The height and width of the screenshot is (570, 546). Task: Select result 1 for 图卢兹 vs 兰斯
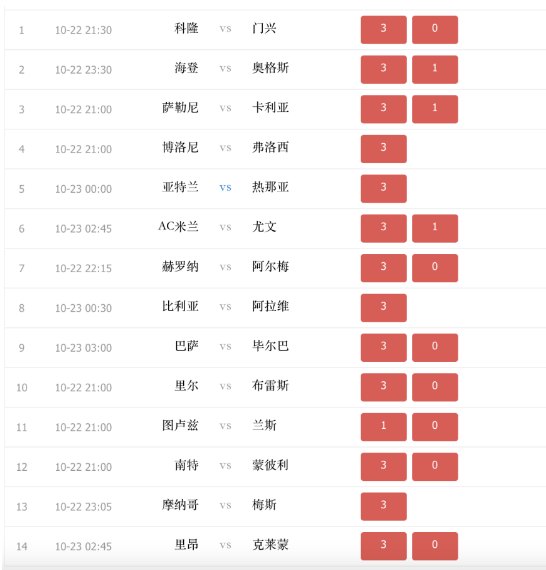(x=384, y=427)
